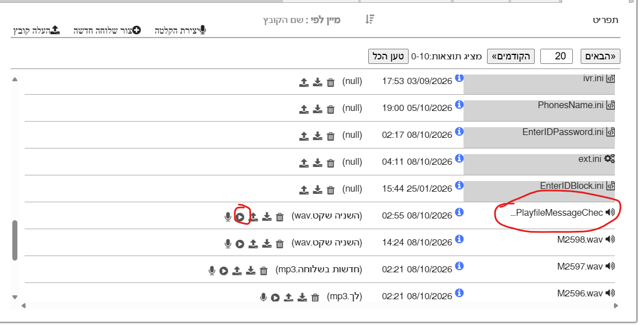Upload replacement for M2598.wav
The width and height of the screenshot is (644, 325).
coord(253,243)
